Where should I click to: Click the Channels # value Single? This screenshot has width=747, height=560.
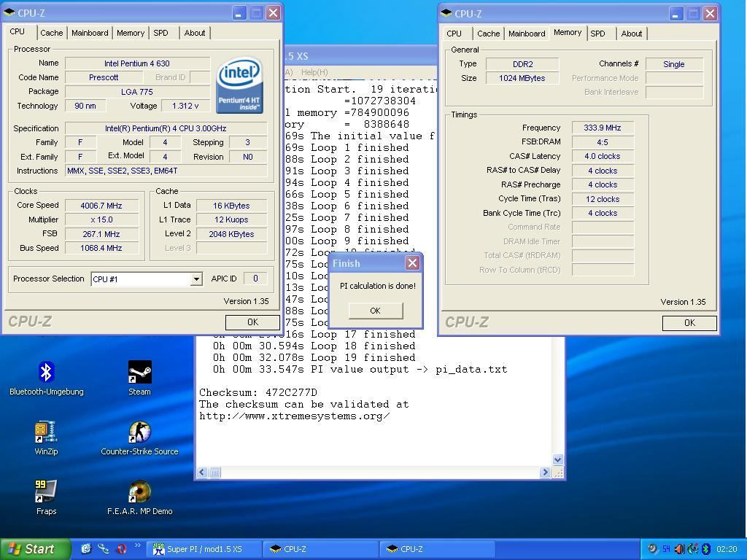coord(673,64)
